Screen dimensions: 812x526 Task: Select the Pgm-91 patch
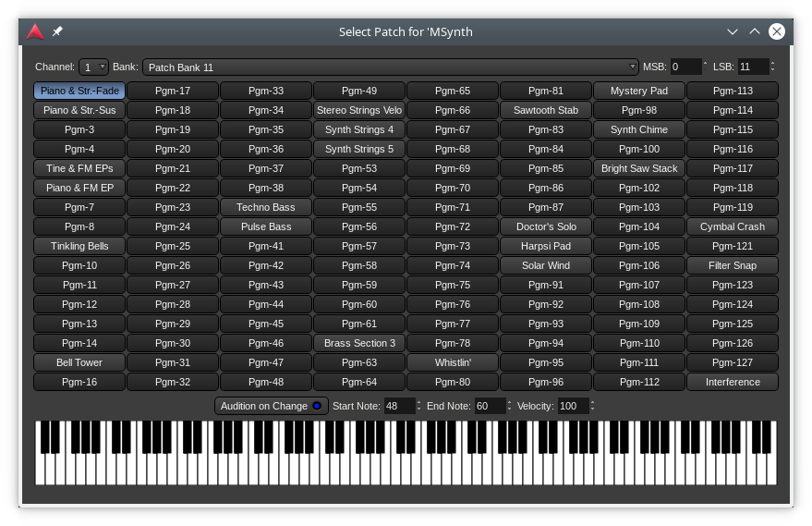[x=546, y=285]
